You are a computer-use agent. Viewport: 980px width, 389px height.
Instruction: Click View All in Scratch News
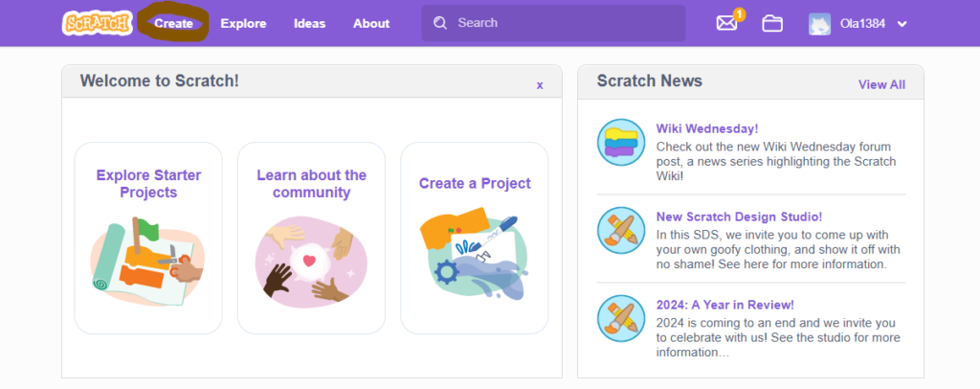coord(881,84)
